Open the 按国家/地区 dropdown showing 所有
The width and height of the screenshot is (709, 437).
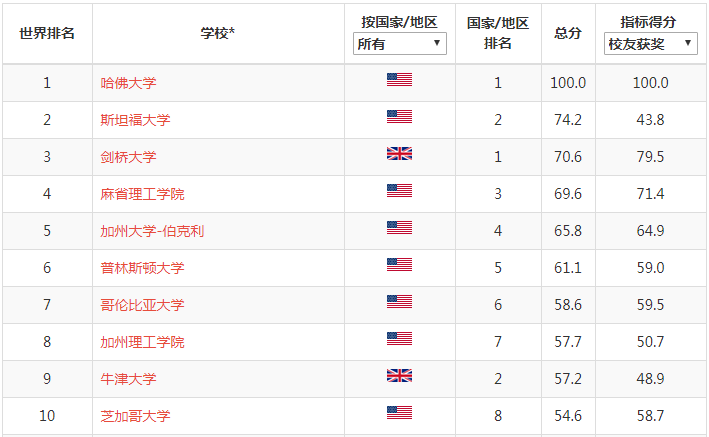(400, 43)
